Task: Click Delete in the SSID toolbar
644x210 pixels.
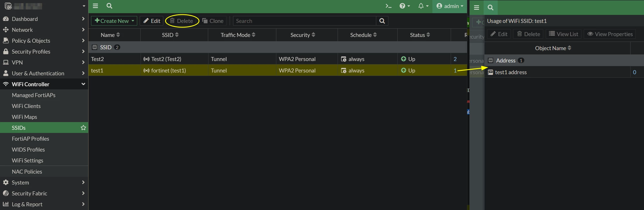Action: click(182, 21)
